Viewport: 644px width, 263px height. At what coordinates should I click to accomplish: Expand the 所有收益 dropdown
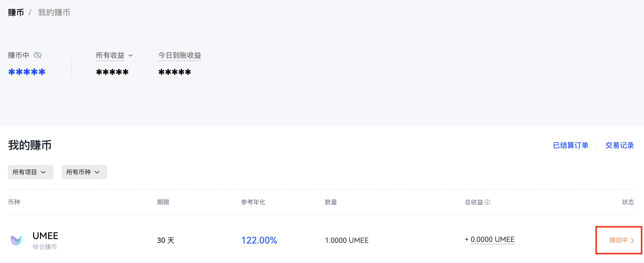130,56
